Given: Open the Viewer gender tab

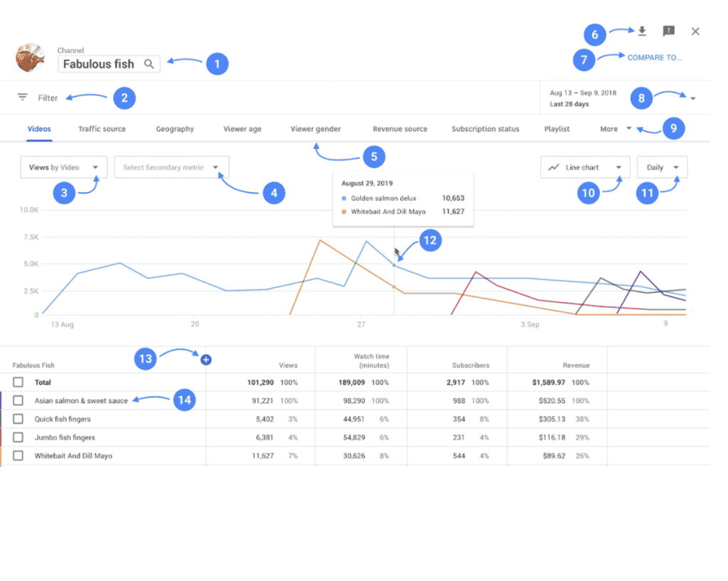Looking at the screenshot, I should [x=316, y=129].
